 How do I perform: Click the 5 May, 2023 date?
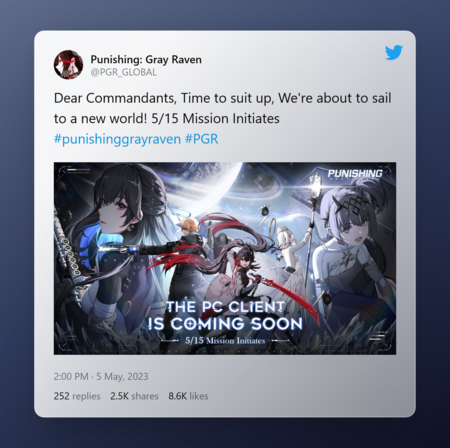(122, 376)
